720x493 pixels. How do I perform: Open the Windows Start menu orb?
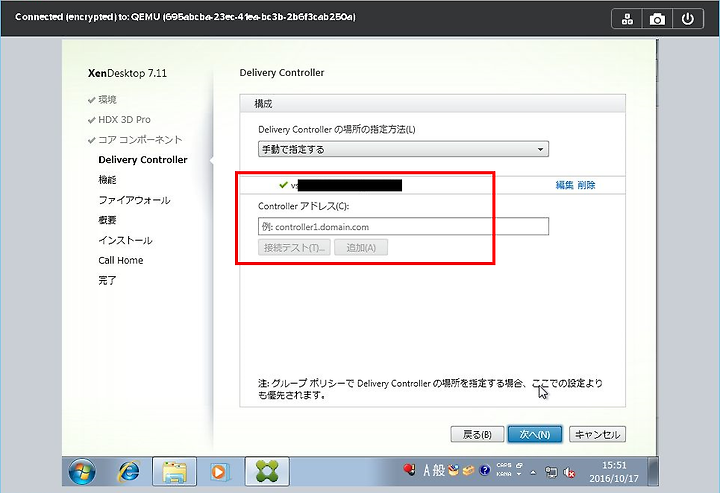click(82, 471)
